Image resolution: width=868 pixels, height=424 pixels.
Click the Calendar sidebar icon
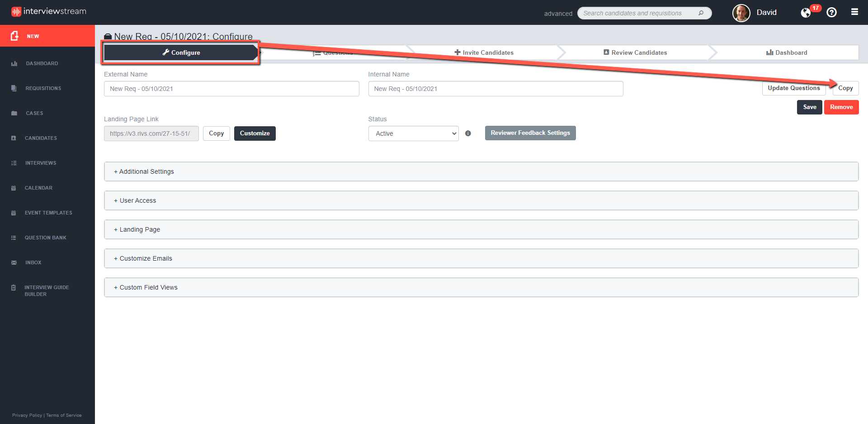(x=14, y=188)
